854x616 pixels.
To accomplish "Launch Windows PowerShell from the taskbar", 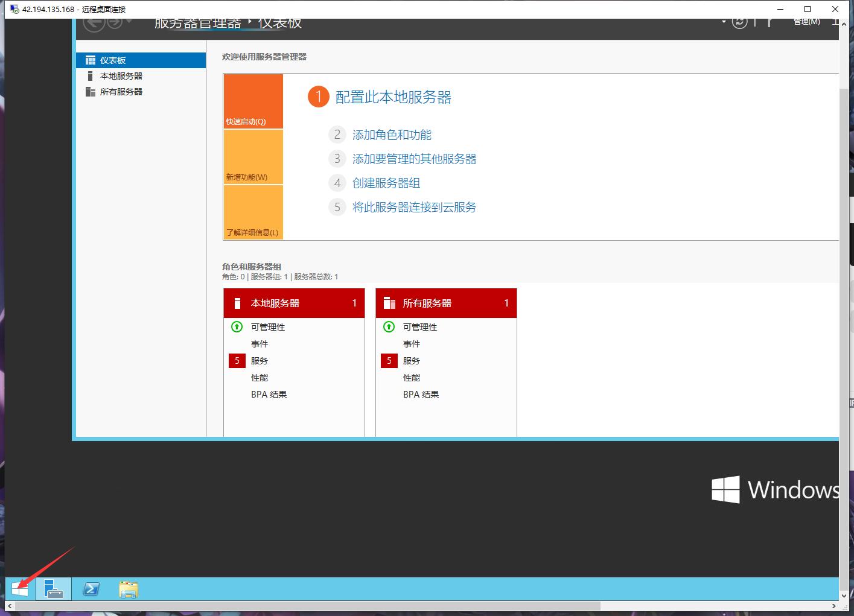I will [x=91, y=588].
